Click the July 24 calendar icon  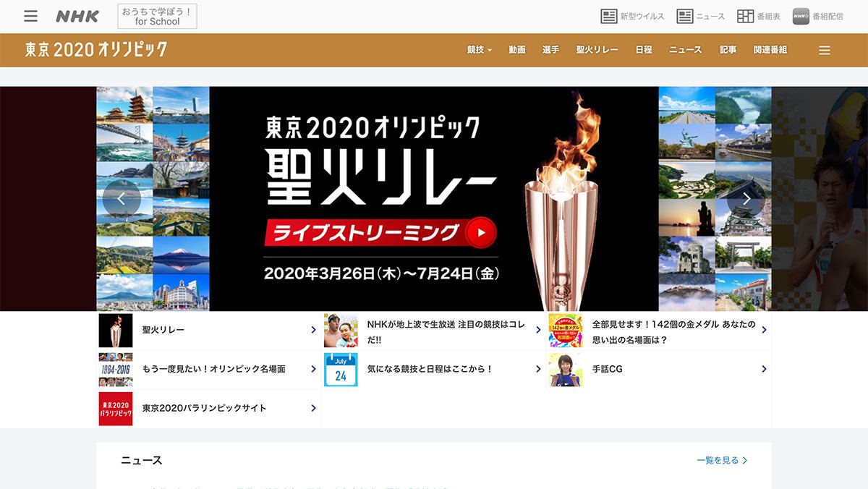click(x=341, y=370)
